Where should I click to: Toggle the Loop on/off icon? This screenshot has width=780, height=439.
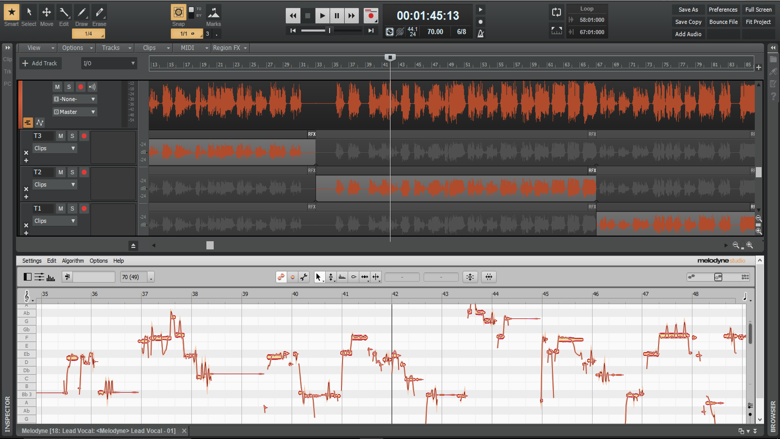pos(556,13)
